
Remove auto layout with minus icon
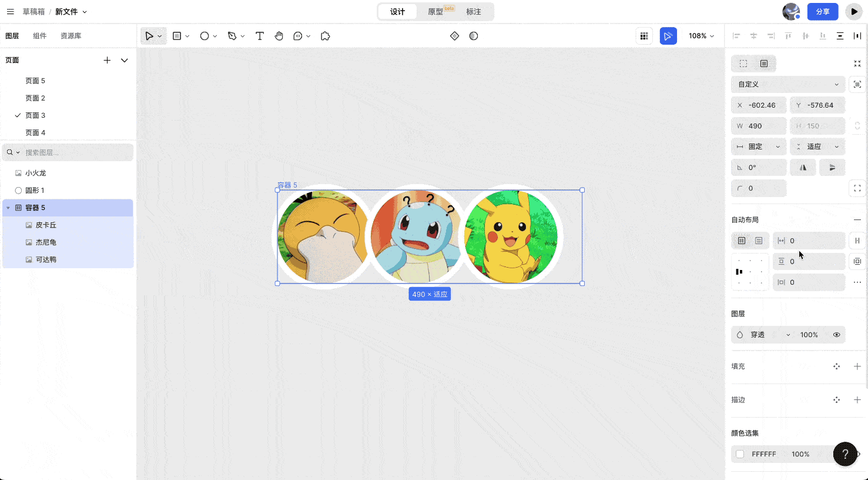pyautogui.click(x=857, y=219)
